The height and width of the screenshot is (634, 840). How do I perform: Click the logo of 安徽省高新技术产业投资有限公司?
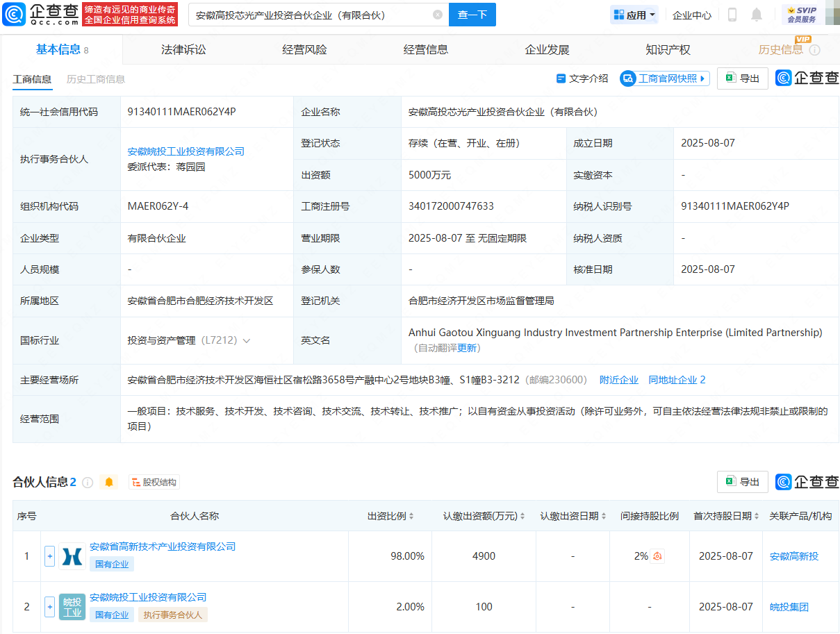72,556
